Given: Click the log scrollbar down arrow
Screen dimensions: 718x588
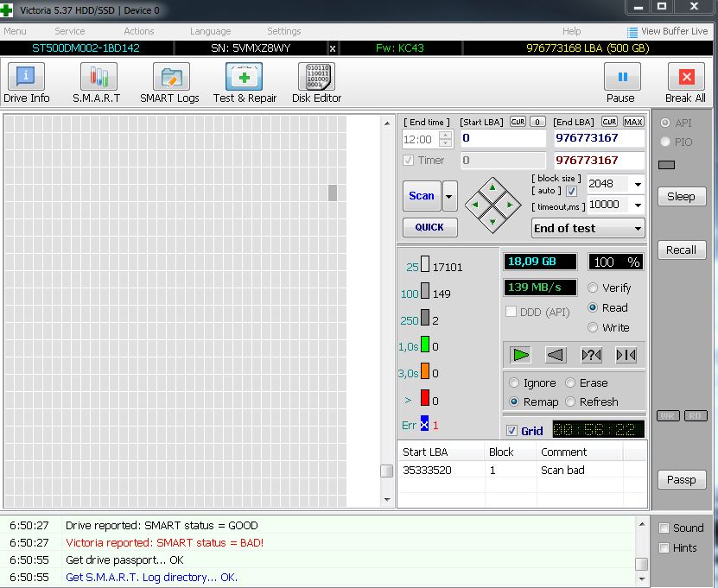Looking at the screenshot, I should tap(641, 579).
